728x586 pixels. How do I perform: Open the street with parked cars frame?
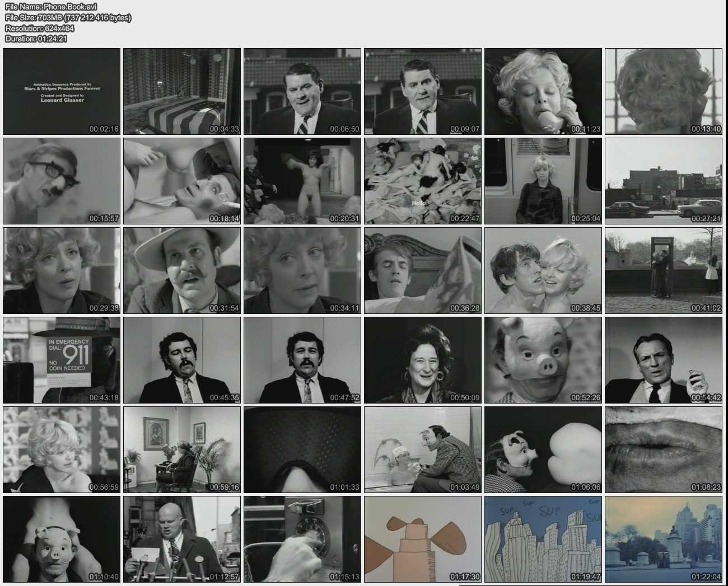(664, 181)
